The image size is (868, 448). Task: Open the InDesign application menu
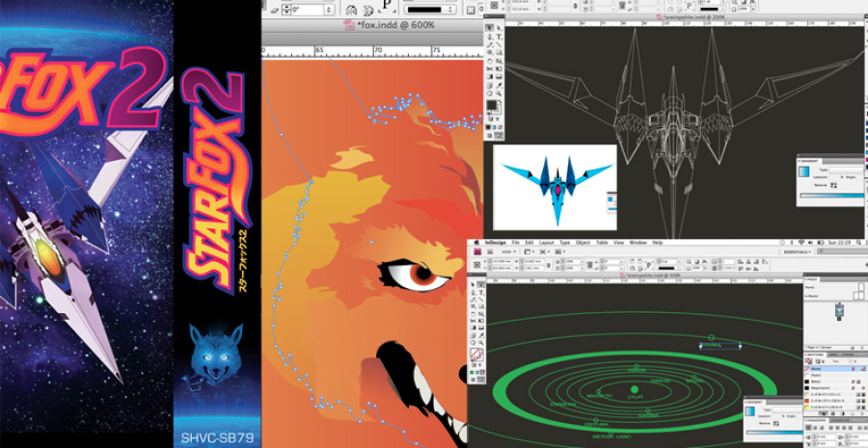point(496,242)
